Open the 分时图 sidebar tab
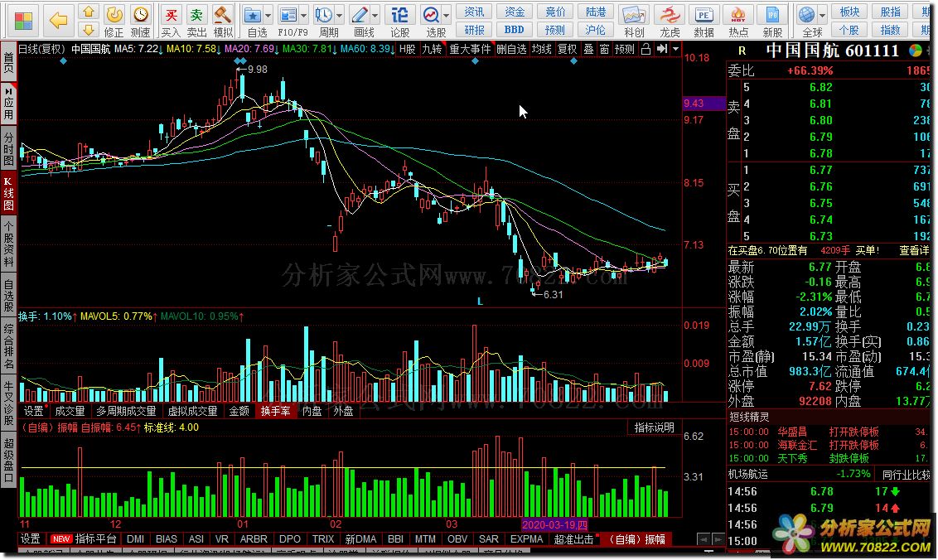The image size is (938, 560). tap(8, 146)
